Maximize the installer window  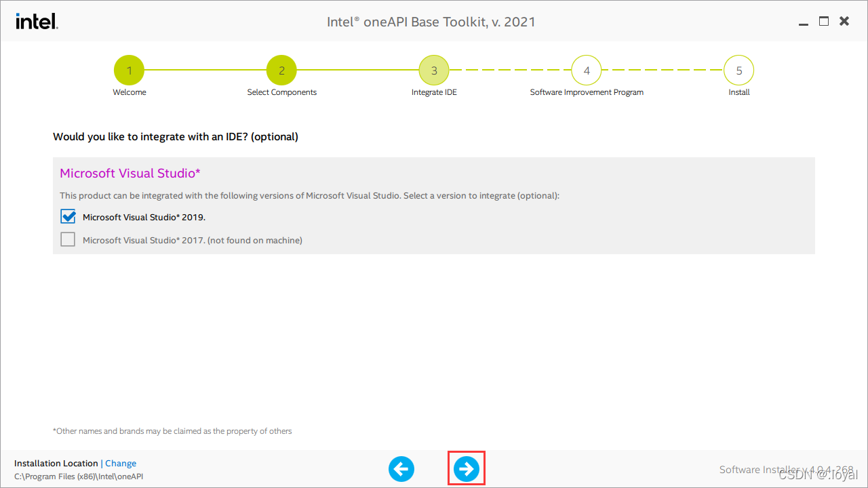coord(824,21)
